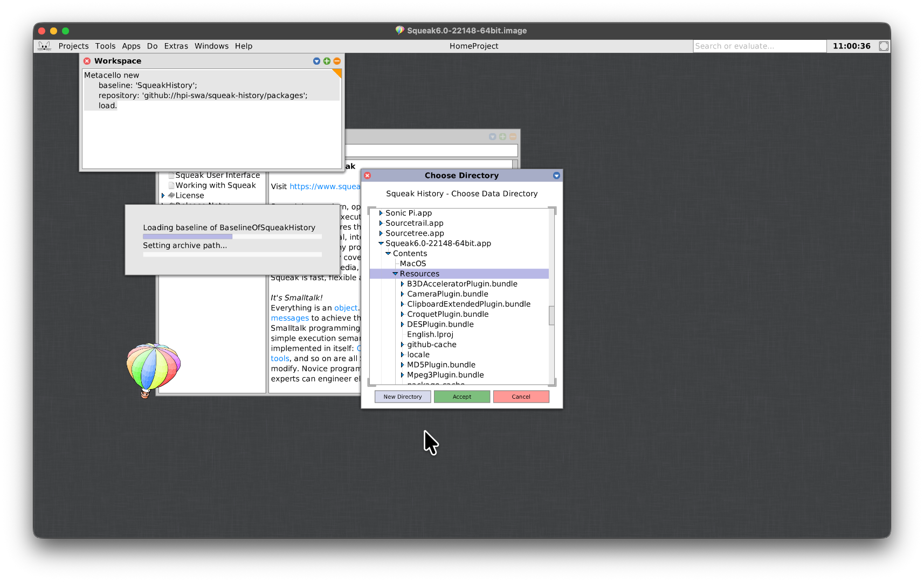Expand the Sonic Pi.app entry
This screenshot has height=582, width=924.
click(381, 213)
